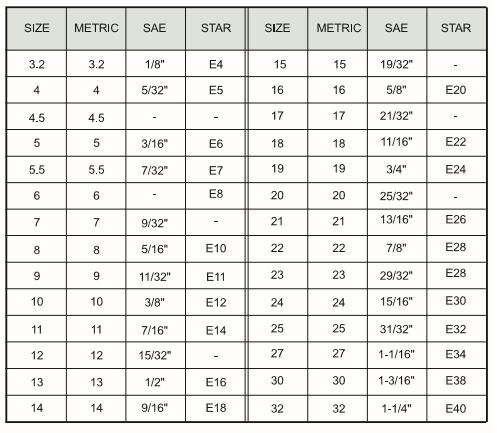Select the E40 star cell
497x433 pixels.
(456, 408)
